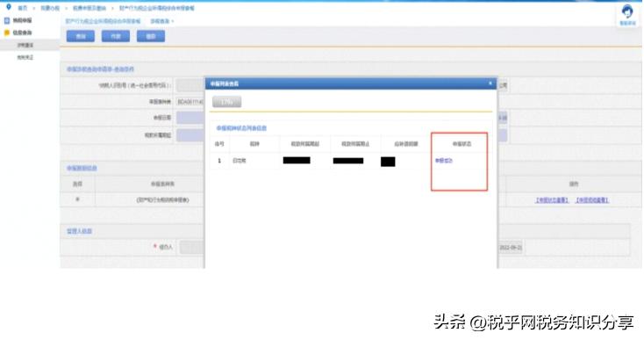Click the date field showing 2022-09-21

[x=511, y=248]
